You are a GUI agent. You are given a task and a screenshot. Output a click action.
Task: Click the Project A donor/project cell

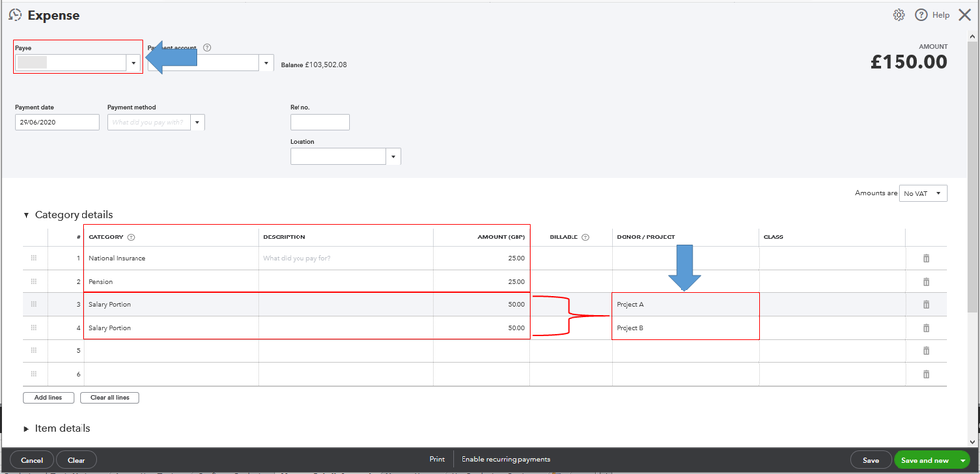[x=685, y=305]
